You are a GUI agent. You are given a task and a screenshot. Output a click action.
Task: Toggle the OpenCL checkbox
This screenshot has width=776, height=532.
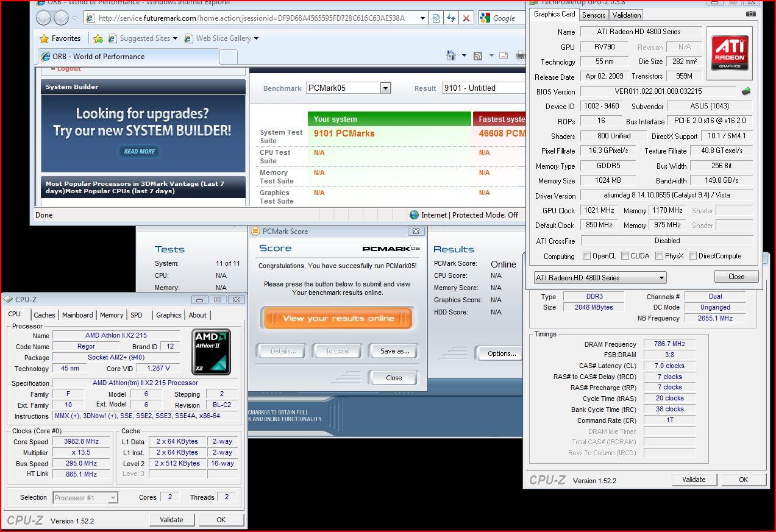tap(586, 256)
